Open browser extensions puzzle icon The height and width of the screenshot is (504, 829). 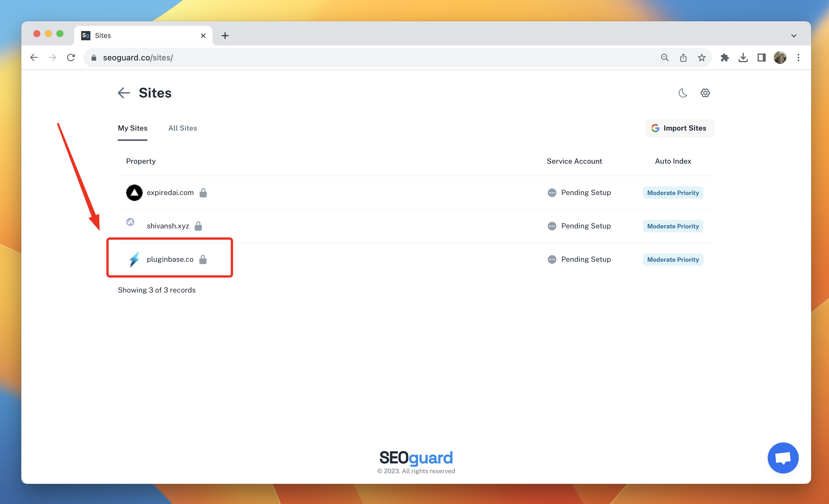point(724,58)
